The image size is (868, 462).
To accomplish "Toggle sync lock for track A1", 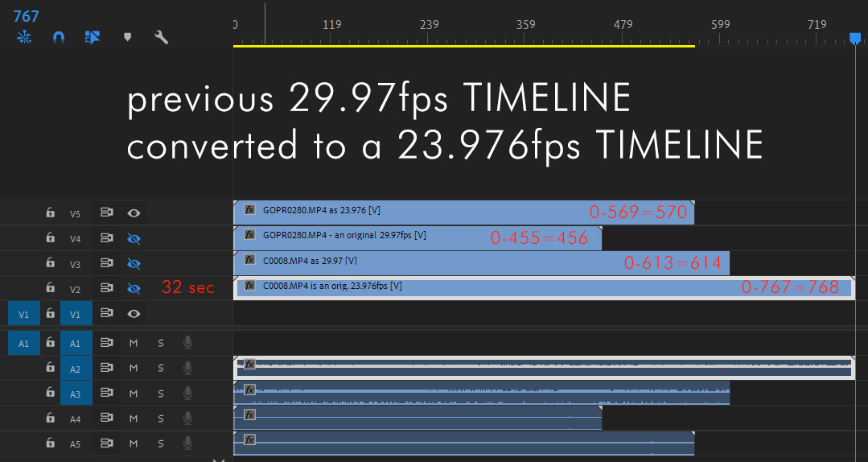I will (x=106, y=343).
